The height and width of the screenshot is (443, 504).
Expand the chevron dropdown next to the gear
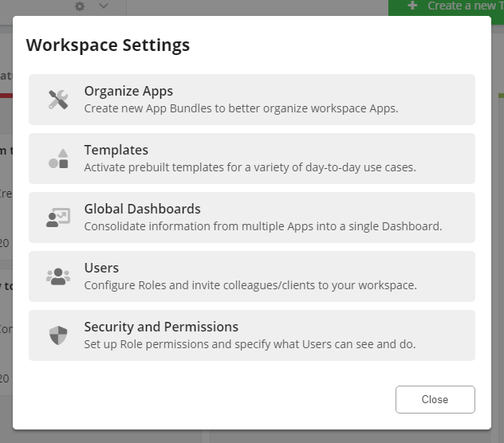(x=104, y=6)
